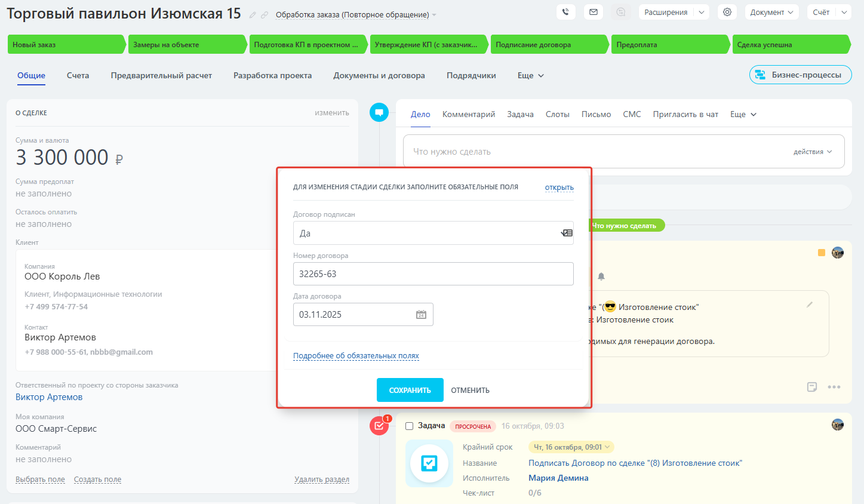Click the Сохранить button

click(410, 390)
